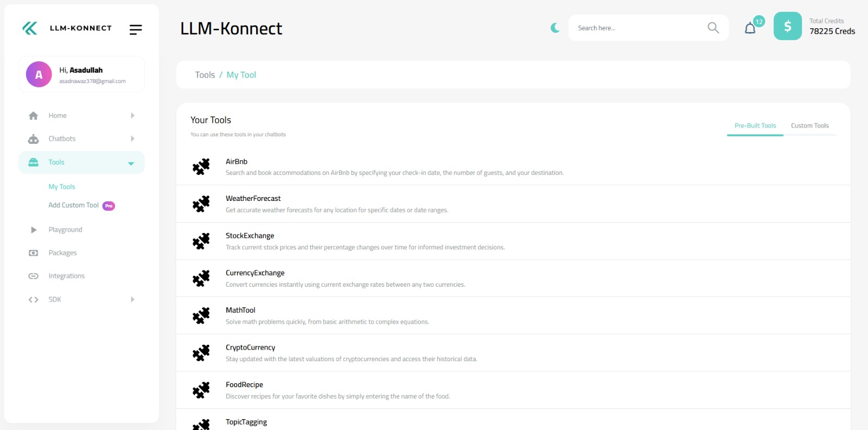Collapse the Tools dropdown in sidebar
This screenshot has height=430, width=868.
(x=131, y=163)
